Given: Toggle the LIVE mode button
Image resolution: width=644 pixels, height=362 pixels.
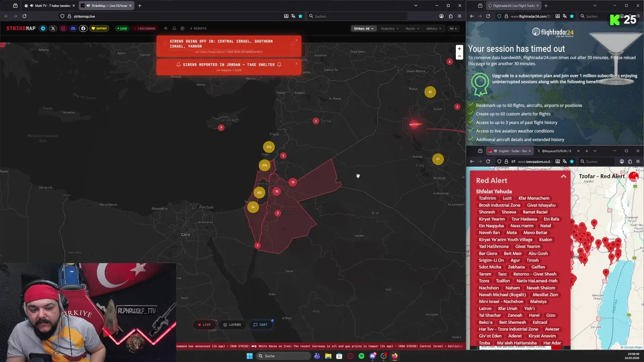Looking at the screenshot, I should pyautogui.click(x=204, y=325).
